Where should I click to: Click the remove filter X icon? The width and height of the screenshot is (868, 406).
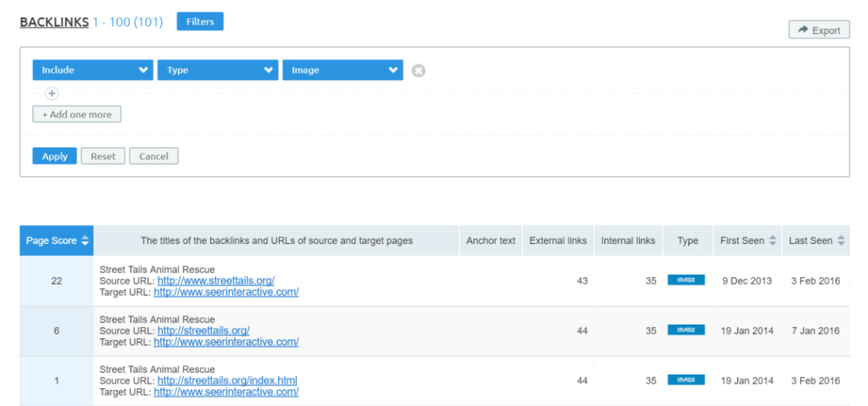tap(418, 70)
